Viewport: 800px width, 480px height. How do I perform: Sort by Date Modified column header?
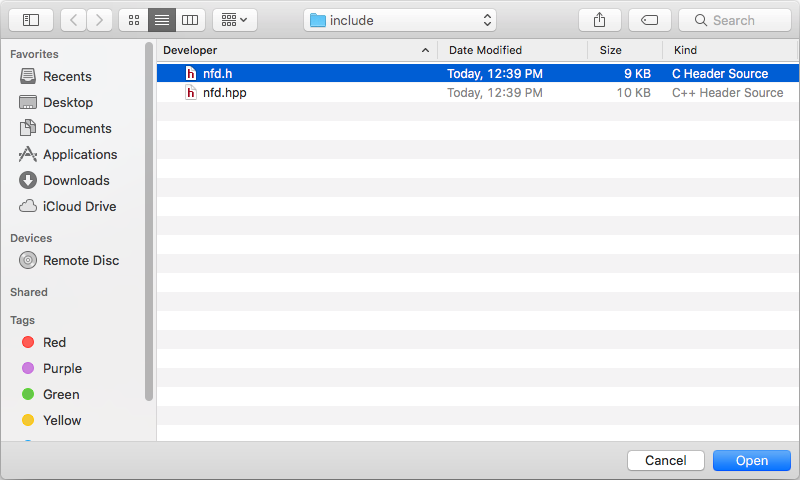[x=512, y=50]
